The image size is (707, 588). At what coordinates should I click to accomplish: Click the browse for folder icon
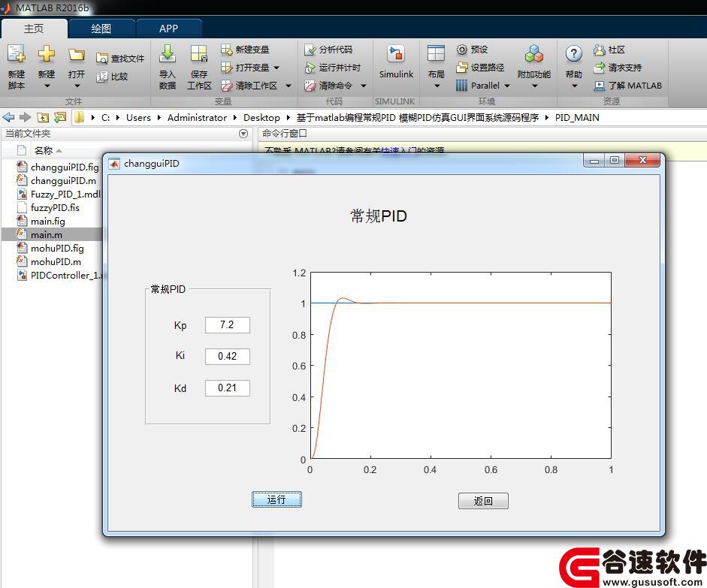[60, 118]
